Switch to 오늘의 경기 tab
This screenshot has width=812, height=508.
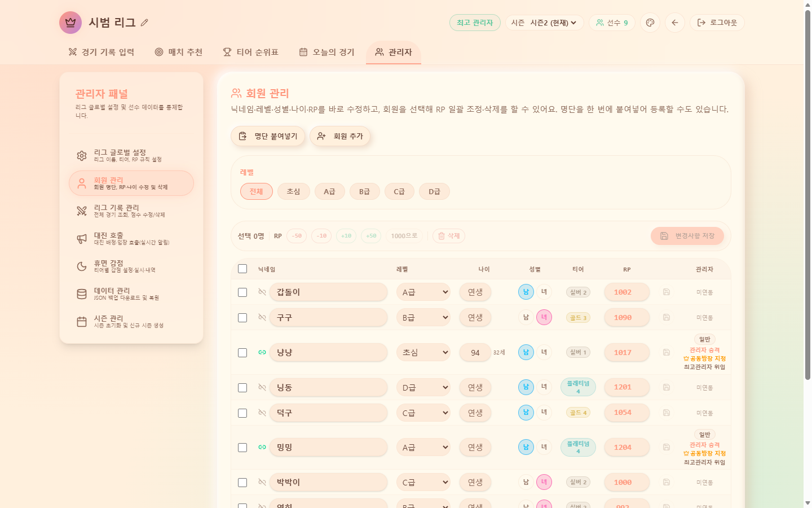tap(326, 52)
